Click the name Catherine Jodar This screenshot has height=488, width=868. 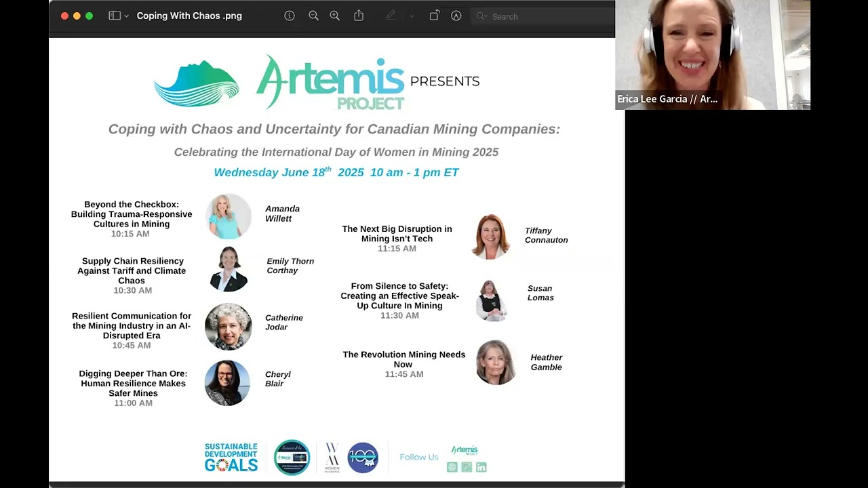coord(283,322)
